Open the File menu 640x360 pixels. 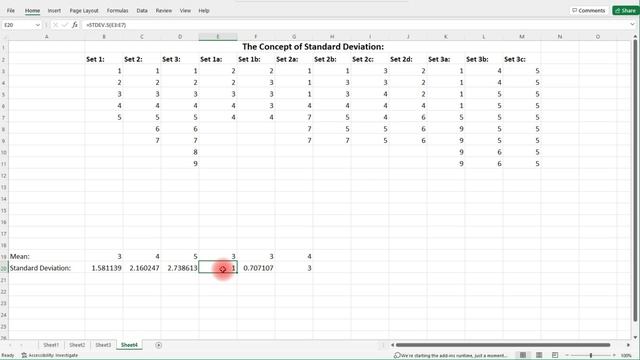(x=11, y=11)
